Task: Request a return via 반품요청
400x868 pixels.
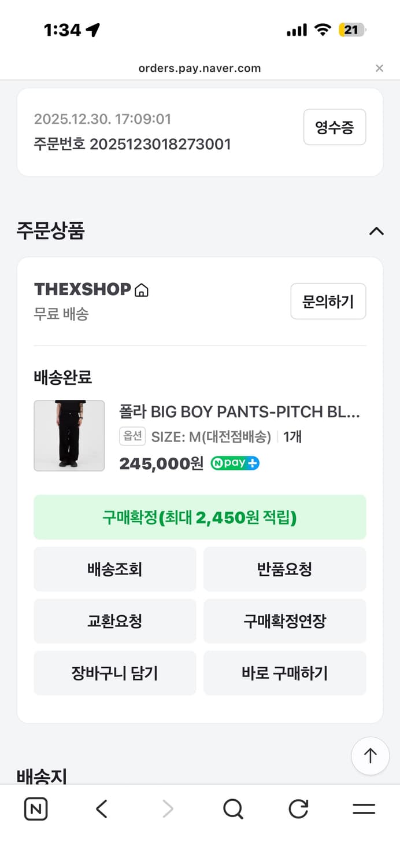Action: [x=285, y=569]
